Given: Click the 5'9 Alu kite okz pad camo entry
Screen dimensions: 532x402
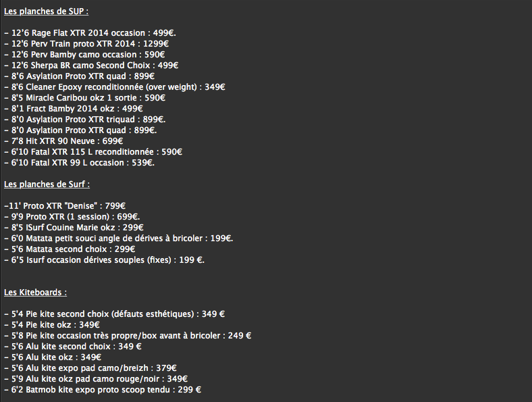Looking at the screenshot, I should (95, 379).
